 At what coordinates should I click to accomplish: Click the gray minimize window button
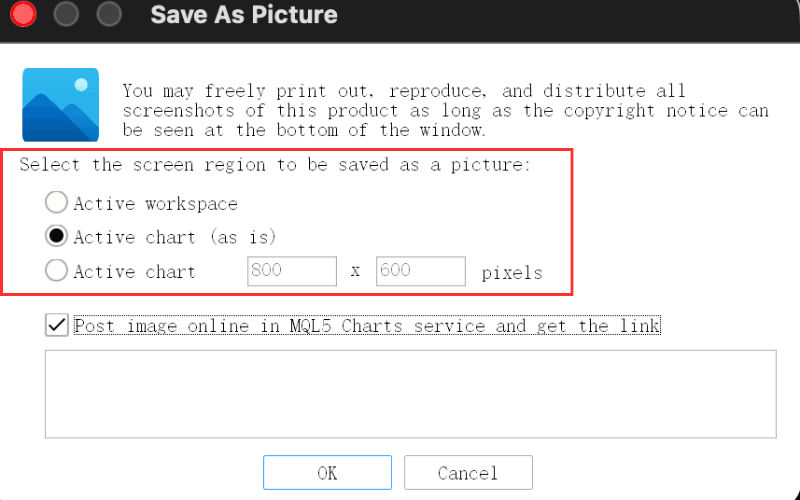[x=66, y=14]
